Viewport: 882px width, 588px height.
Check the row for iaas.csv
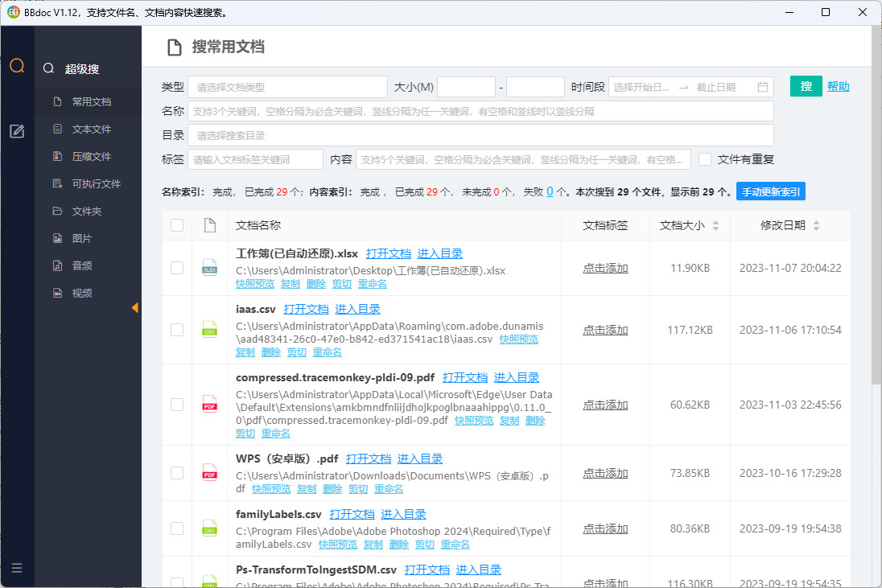[x=177, y=330]
